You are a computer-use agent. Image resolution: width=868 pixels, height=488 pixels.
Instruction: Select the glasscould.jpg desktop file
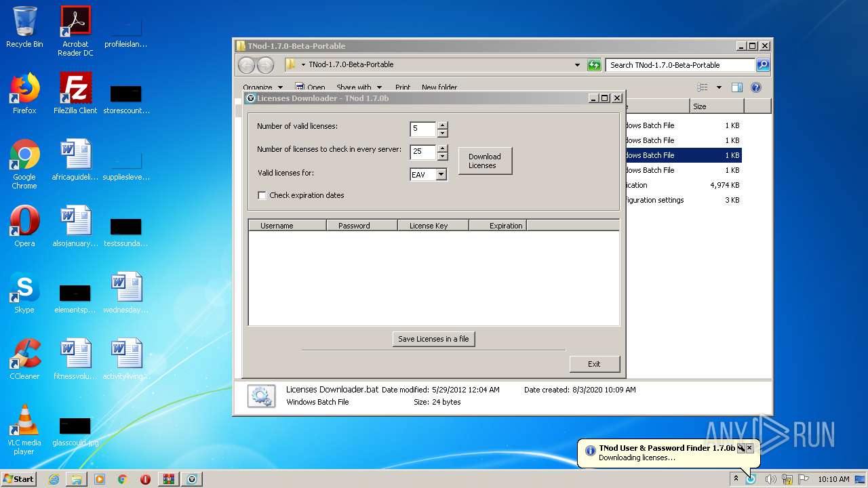[x=75, y=430]
